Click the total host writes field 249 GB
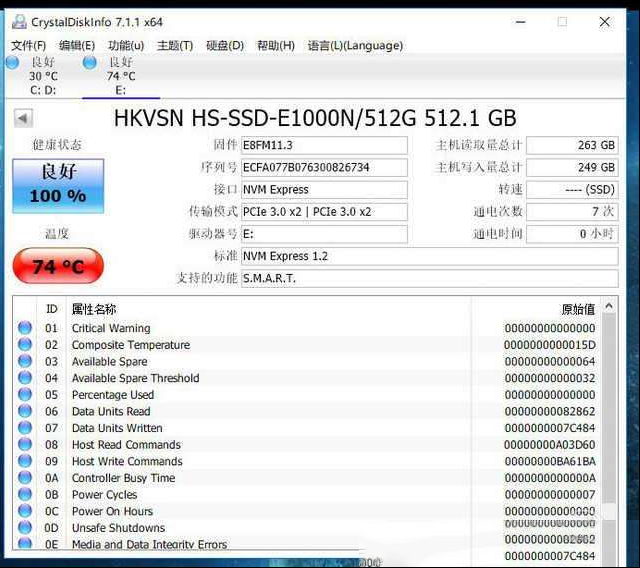The image size is (640, 568). 572,167
